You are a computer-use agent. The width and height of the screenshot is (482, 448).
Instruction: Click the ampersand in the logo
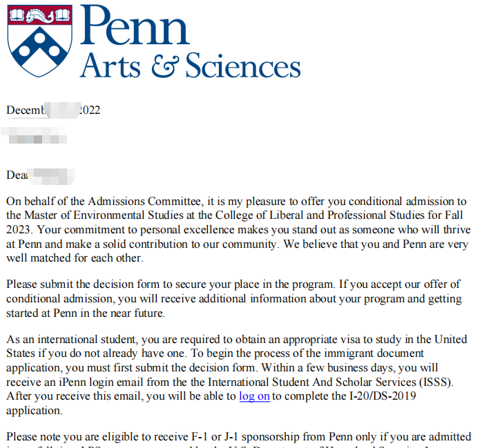click(x=165, y=66)
